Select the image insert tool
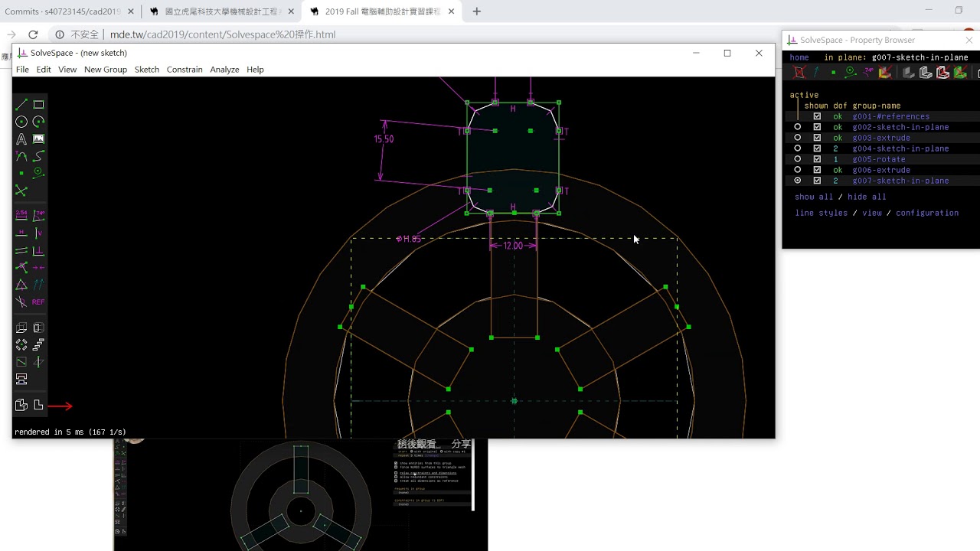The image size is (980, 551). point(38,139)
